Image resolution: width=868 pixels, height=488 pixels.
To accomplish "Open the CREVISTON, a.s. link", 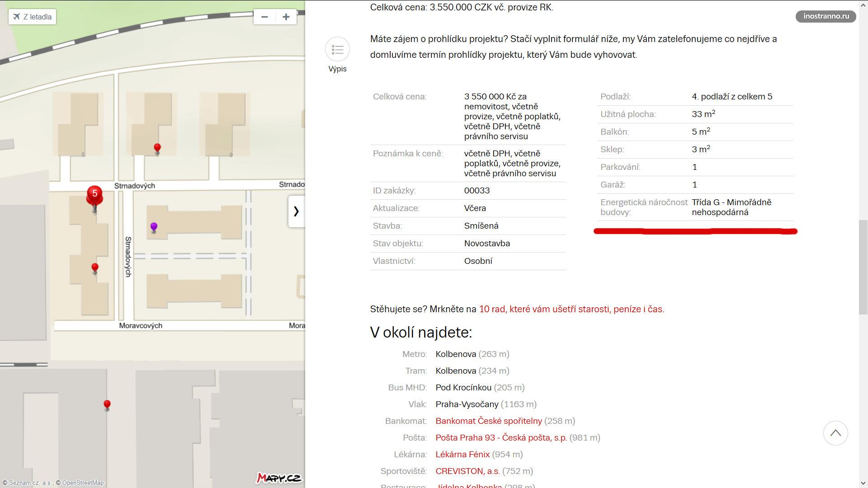I will (x=467, y=471).
